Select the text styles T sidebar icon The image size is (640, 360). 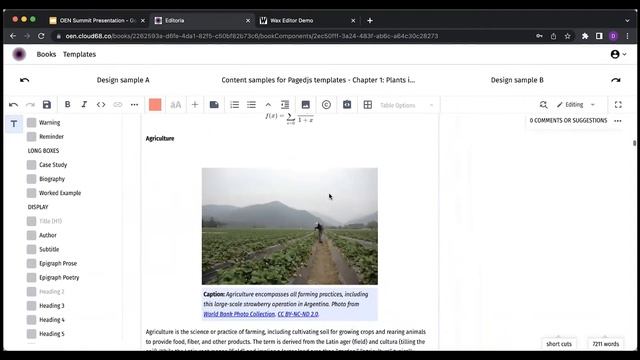(14, 124)
